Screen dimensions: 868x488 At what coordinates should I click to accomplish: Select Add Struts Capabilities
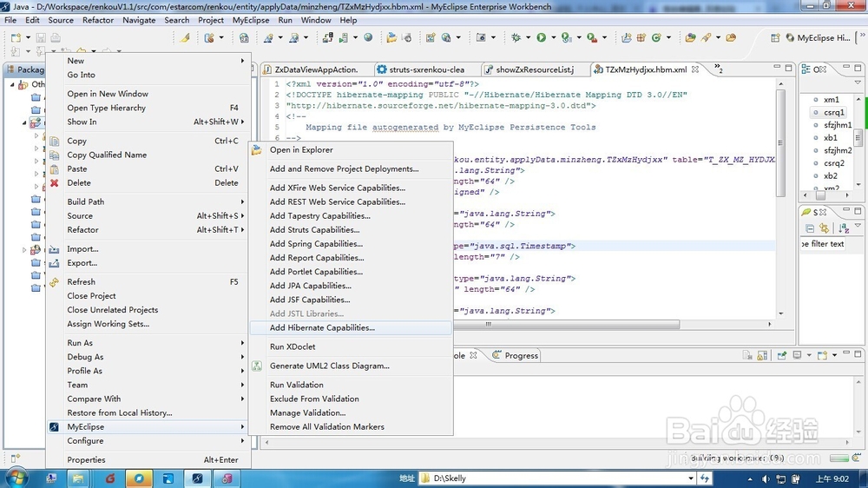click(351, 230)
